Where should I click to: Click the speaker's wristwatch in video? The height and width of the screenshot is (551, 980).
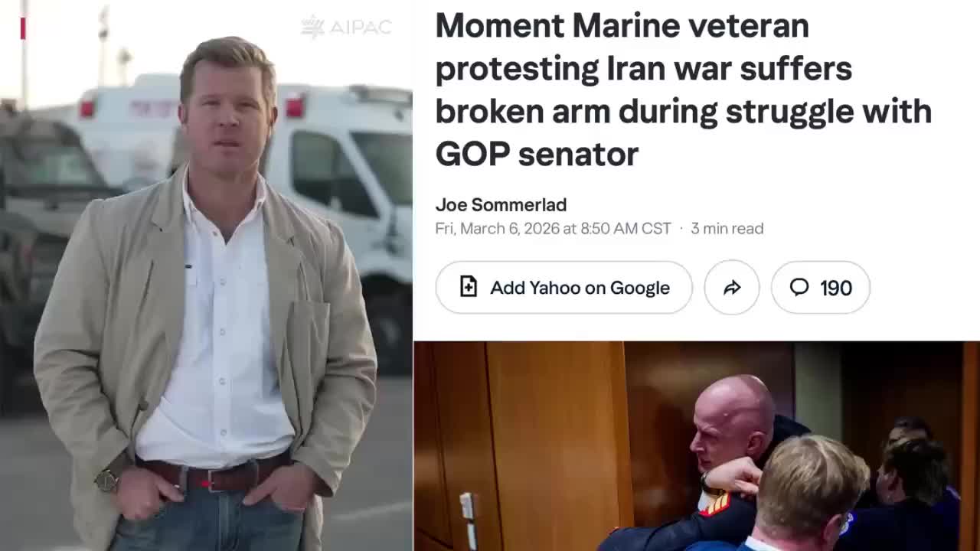108,479
